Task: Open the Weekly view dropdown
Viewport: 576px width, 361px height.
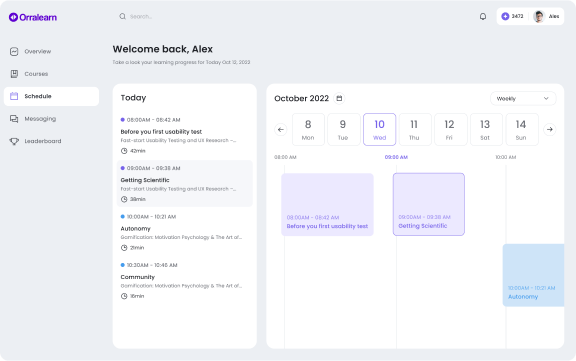Action: 523,98
